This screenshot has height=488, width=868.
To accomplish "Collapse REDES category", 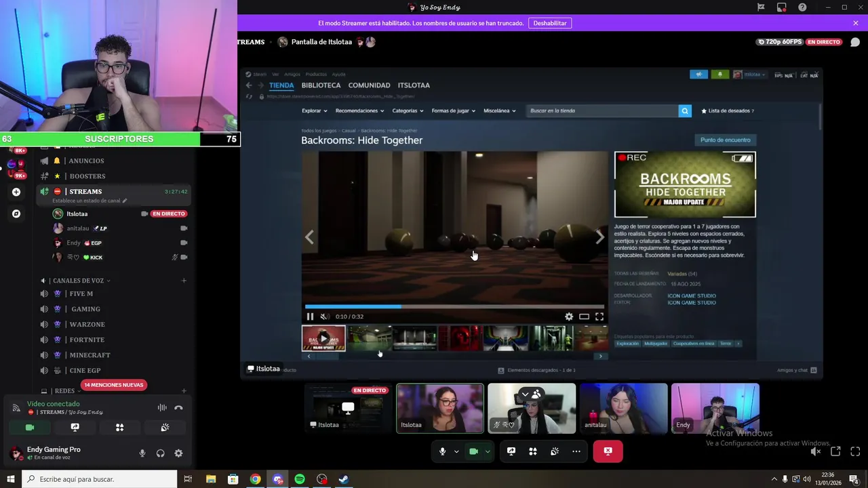I will tap(64, 391).
